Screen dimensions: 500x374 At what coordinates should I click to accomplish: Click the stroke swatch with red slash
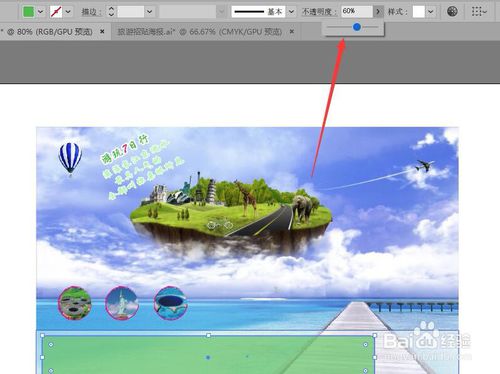click(x=56, y=12)
